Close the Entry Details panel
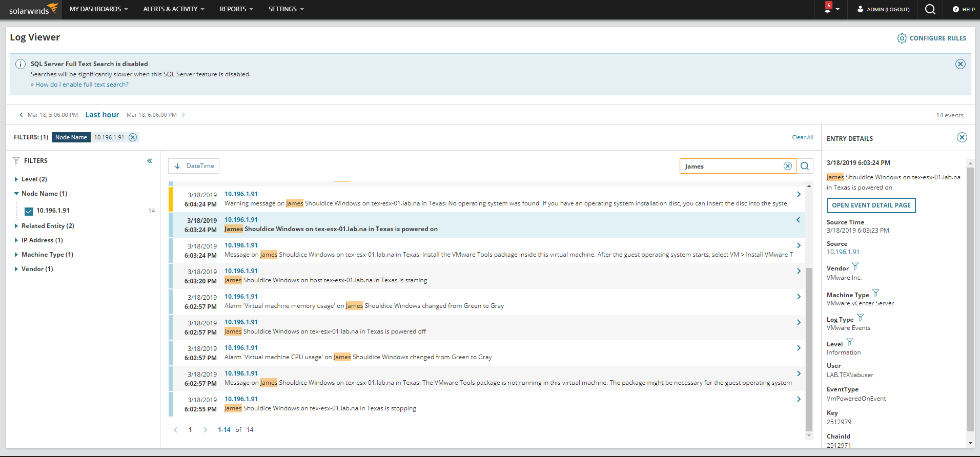 pyautogui.click(x=962, y=137)
